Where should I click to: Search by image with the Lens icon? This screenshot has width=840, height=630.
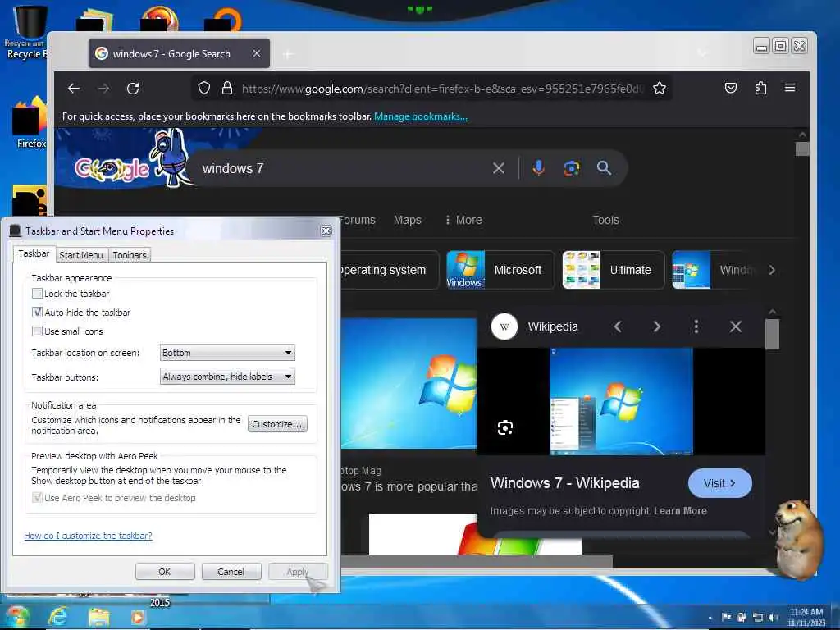[x=572, y=168]
